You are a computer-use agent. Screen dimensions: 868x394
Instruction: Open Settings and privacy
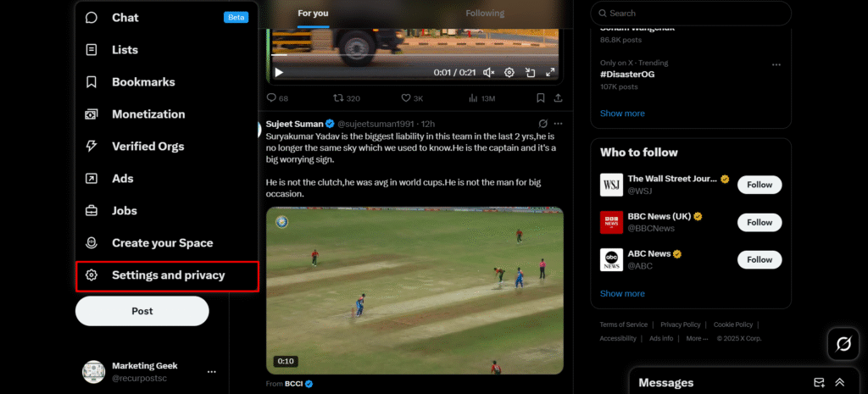click(x=167, y=276)
